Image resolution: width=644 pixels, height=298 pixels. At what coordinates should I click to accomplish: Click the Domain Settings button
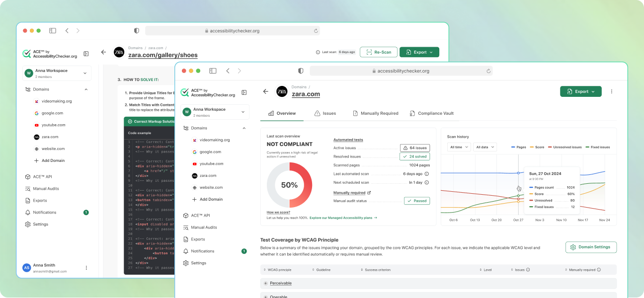click(591, 247)
